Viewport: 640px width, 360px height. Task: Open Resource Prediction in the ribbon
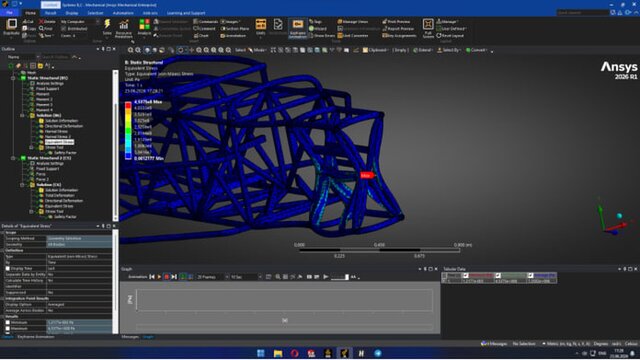(x=124, y=28)
